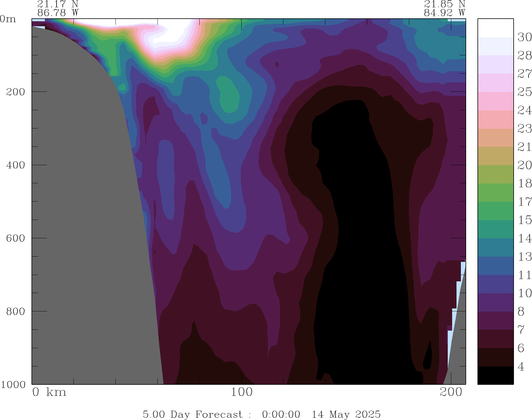This screenshot has width=532, height=420.
Task: Select the colorbar swatch between 15 and 17
Action: [x=496, y=211]
